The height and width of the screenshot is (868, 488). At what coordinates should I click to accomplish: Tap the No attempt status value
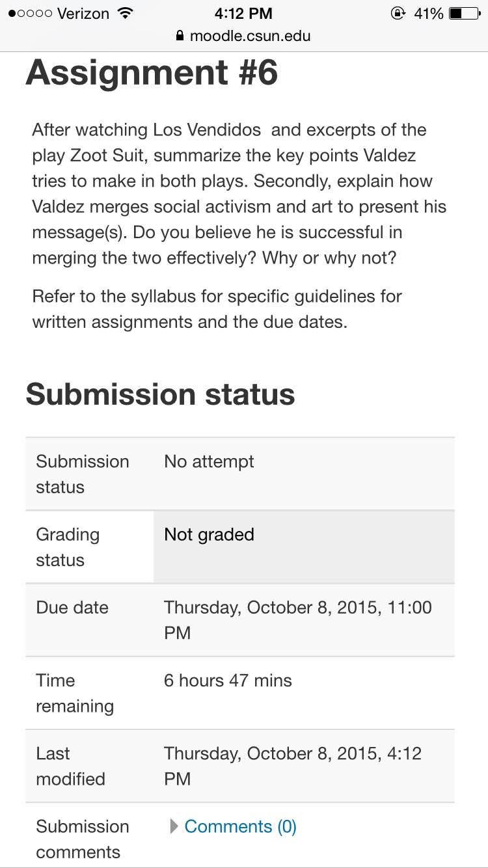[x=209, y=461]
